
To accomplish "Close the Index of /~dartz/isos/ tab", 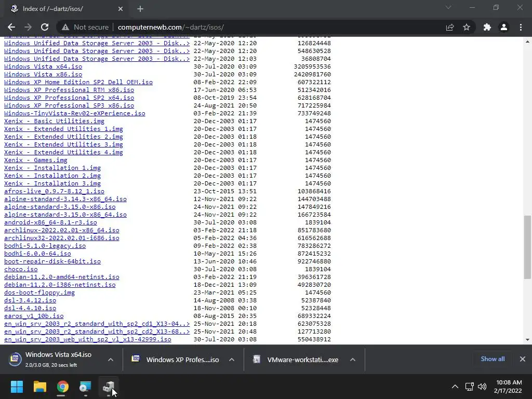I will [121, 9].
